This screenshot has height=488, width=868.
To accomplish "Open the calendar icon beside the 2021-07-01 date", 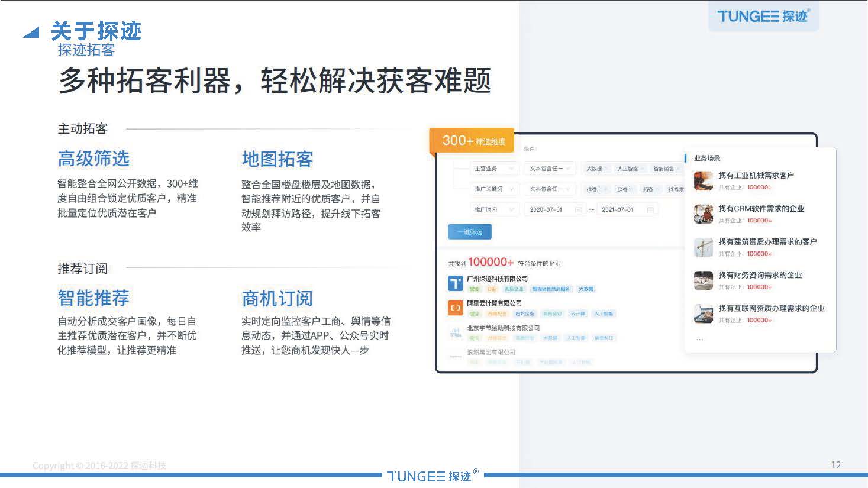I will [x=650, y=209].
